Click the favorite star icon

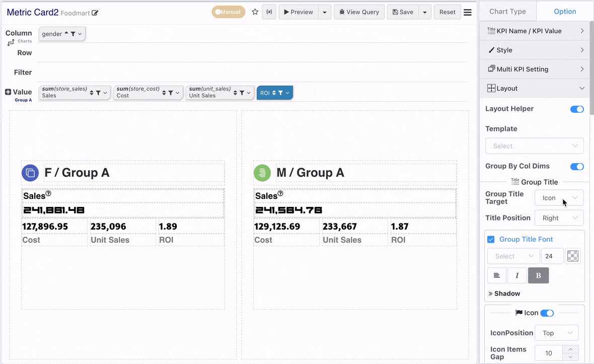255,12
